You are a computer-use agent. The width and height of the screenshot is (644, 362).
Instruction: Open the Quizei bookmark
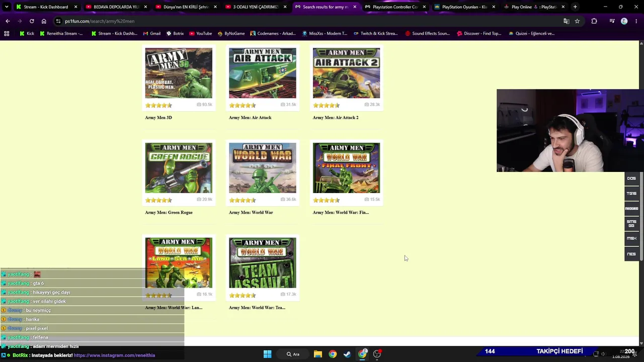click(531, 34)
